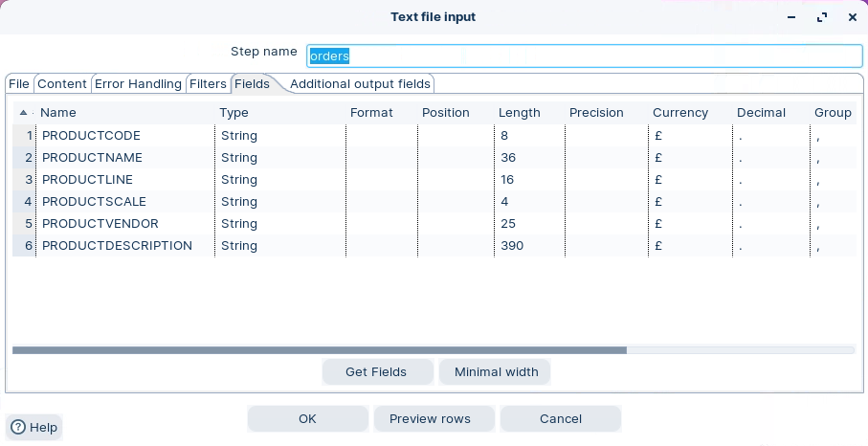The width and height of the screenshot is (868, 446).
Task: Close the Text file input dialog
Action: 852,17
